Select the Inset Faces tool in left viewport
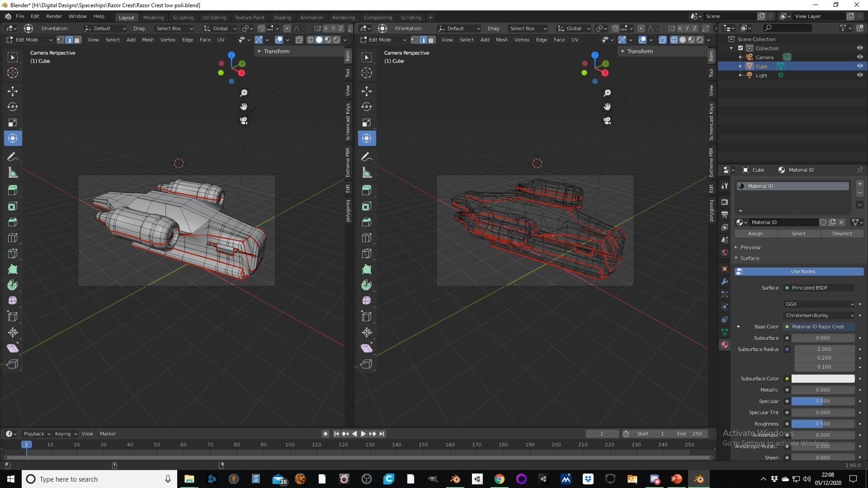The height and width of the screenshot is (488, 868). (13, 206)
